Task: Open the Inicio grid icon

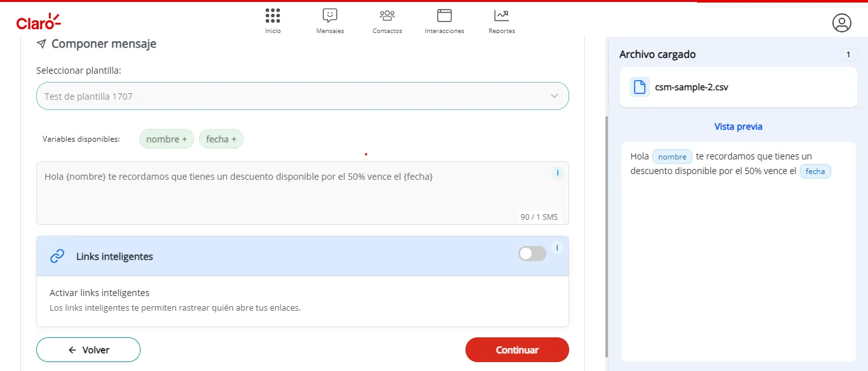Action: tap(273, 15)
